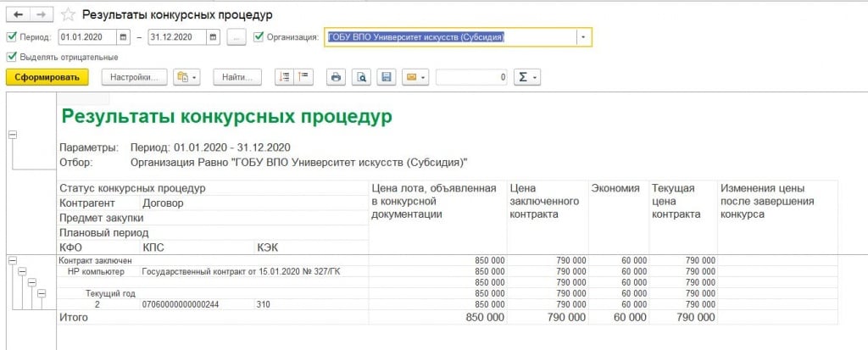
Task: Open calendar for period end date
Action: pos(213,37)
